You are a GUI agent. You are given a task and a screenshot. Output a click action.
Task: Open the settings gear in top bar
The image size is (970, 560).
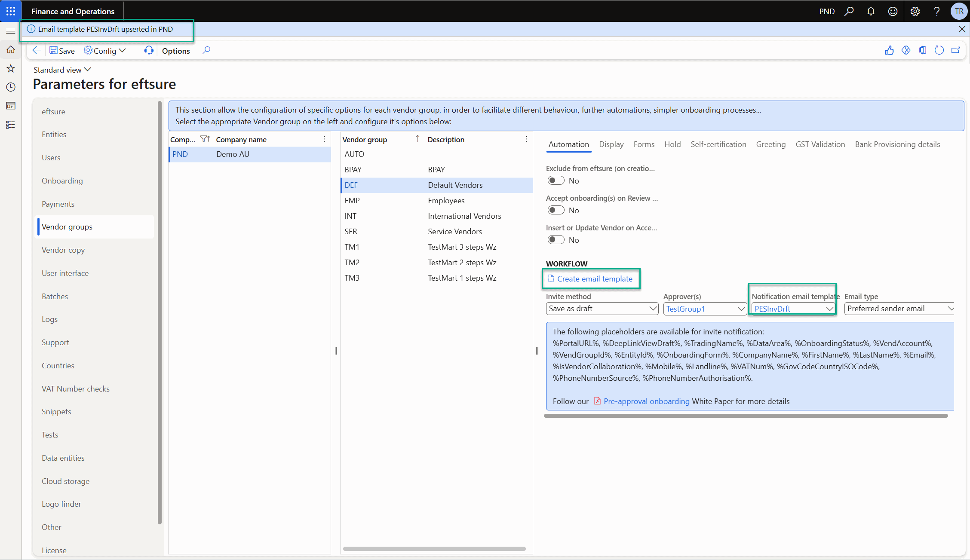pos(915,12)
